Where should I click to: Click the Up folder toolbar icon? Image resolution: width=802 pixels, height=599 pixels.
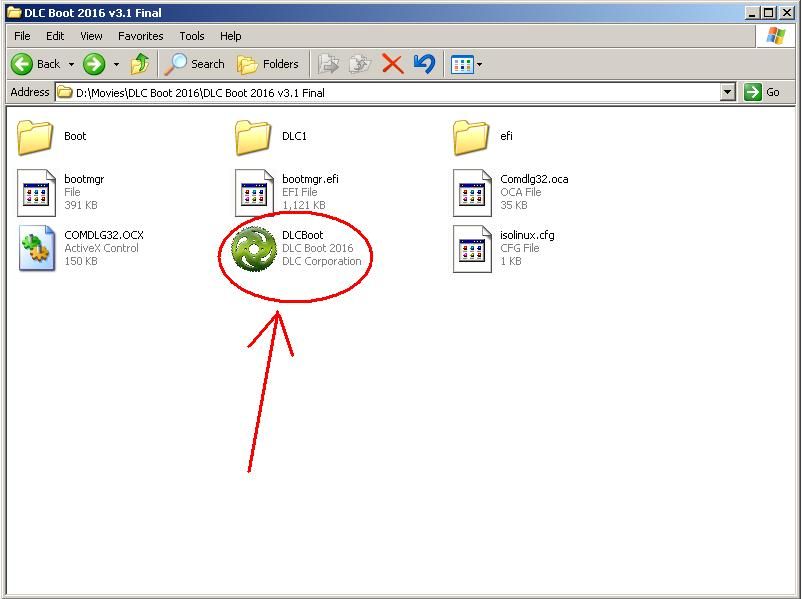(140, 64)
